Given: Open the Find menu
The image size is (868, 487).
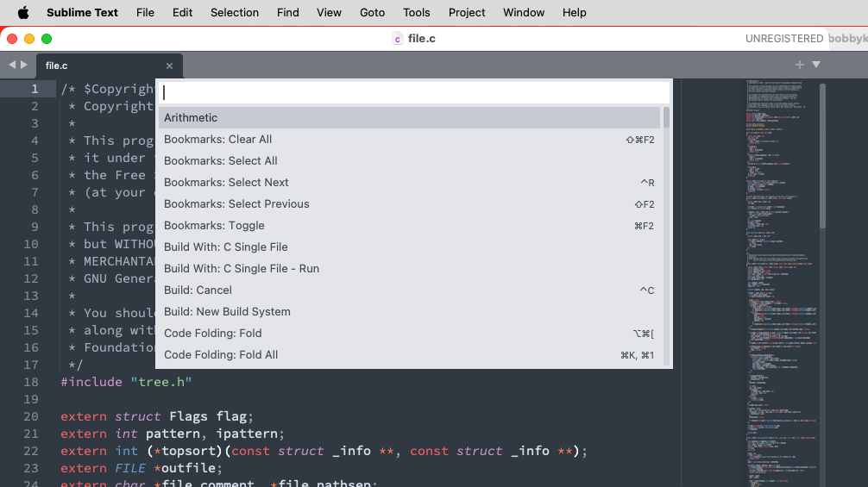Looking at the screenshot, I should [288, 12].
